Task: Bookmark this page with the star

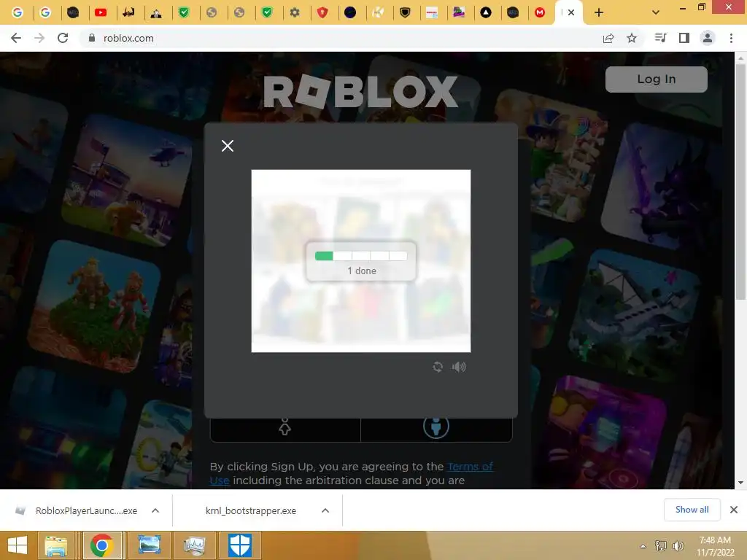Action: pyautogui.click(x=632, y=38)
